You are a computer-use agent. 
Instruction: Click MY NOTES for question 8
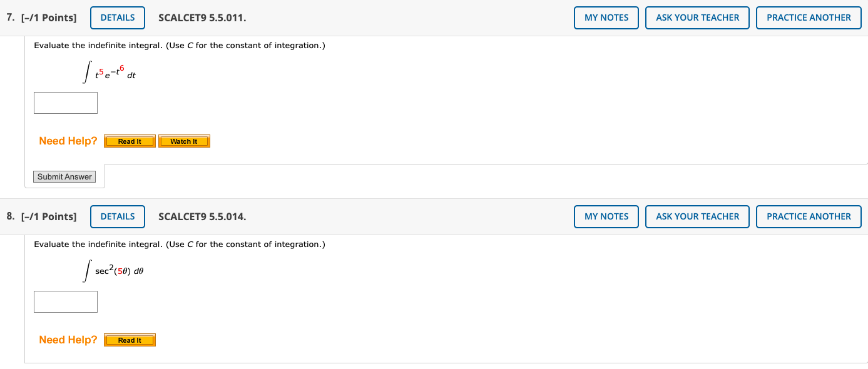pyautogui.click(x=606, y=216)
